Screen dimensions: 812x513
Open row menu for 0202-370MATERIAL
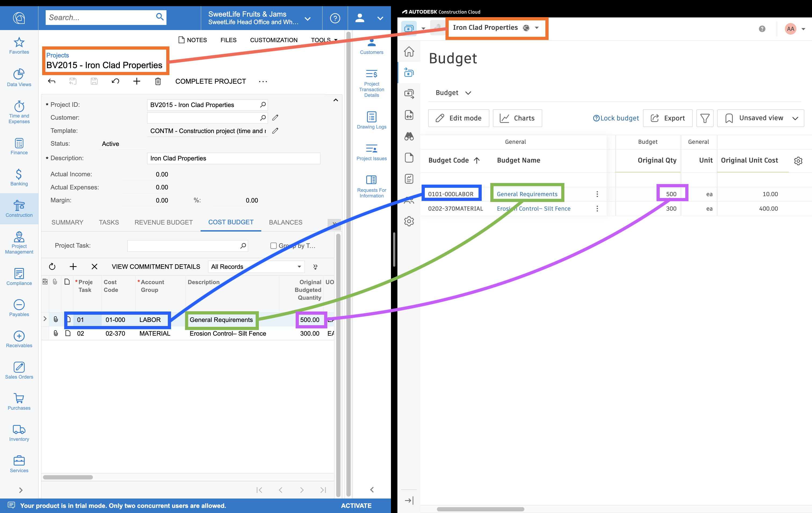coord(597,208)
